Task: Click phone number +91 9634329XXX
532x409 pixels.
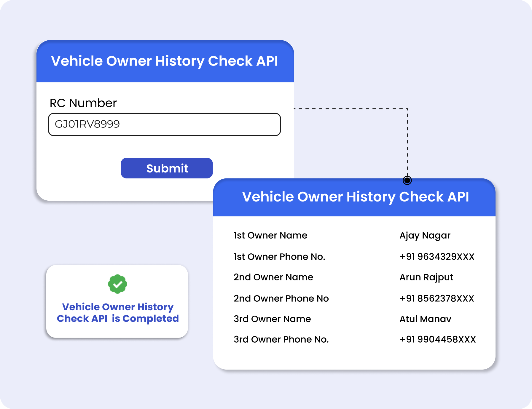Action: point(437,257)
